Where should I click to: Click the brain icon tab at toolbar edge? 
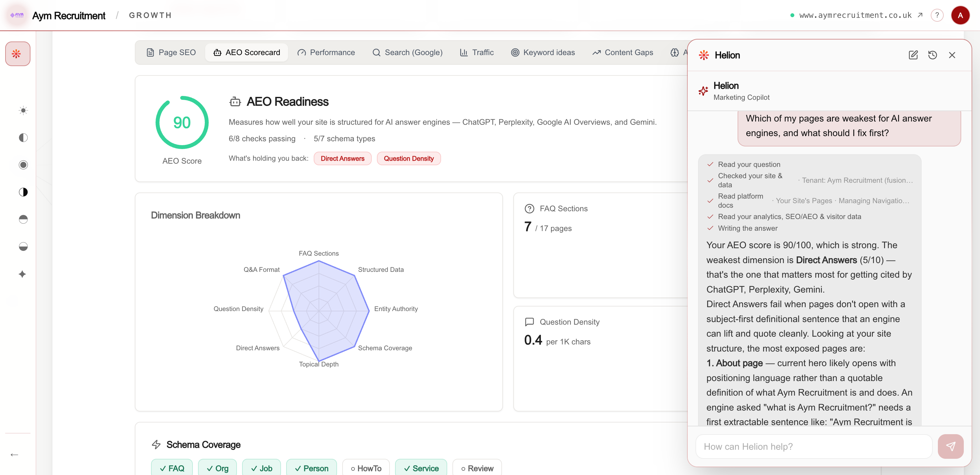click(674, 52)
